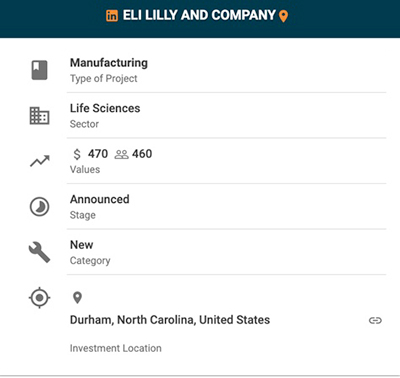Click the Stage pie-clock icon
This screenshot has height=378, width=400.
tap(40, 207)
